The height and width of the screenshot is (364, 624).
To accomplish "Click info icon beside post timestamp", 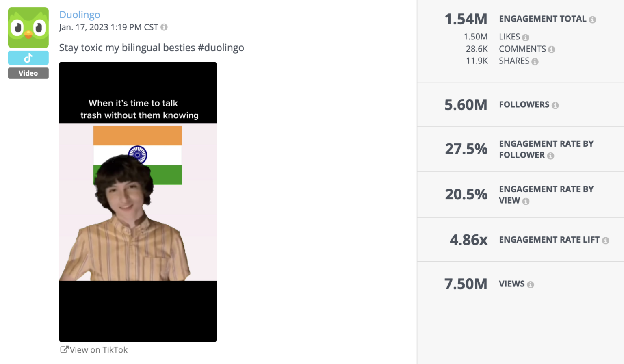I will click(164, 27).
